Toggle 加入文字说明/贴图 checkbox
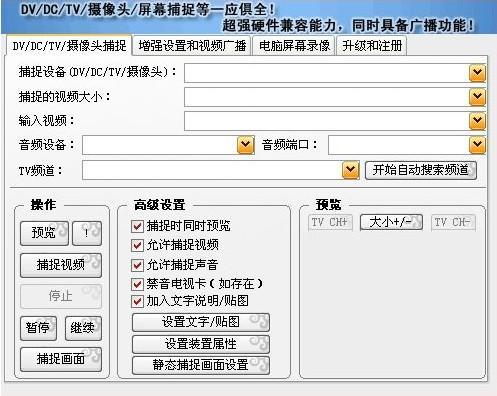 click(x=137, y=301)
